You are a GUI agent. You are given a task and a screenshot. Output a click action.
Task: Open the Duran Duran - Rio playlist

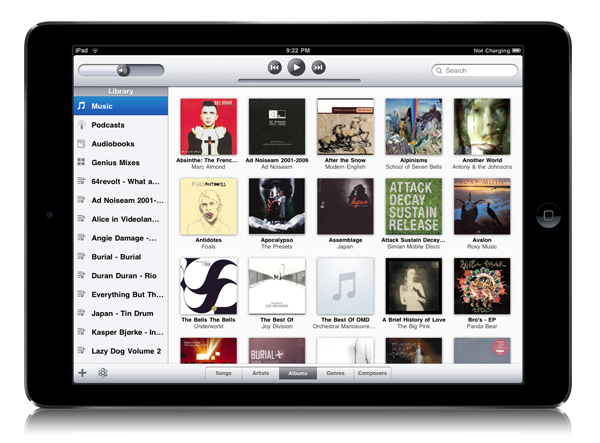[x=121, y=275]
